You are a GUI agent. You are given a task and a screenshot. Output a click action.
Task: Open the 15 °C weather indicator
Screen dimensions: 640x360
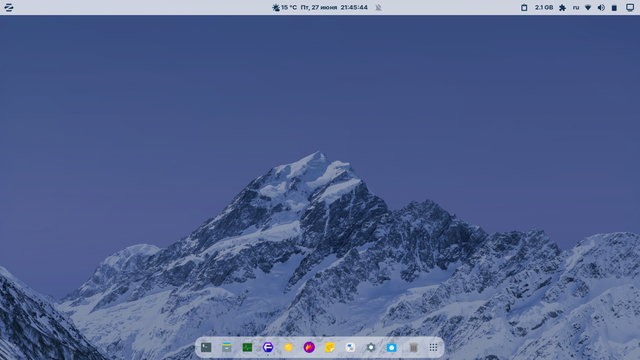click(x=284, y=7)
